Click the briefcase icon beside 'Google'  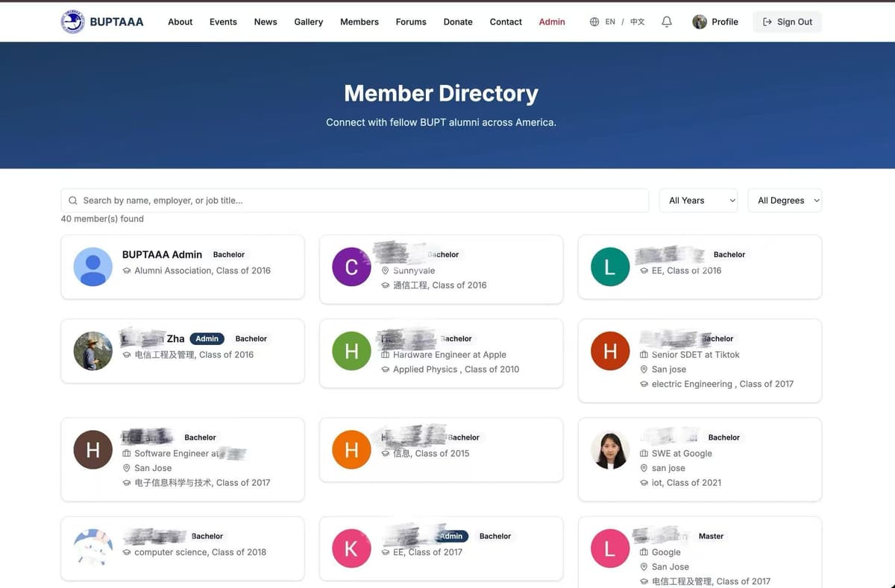(644, 552)
